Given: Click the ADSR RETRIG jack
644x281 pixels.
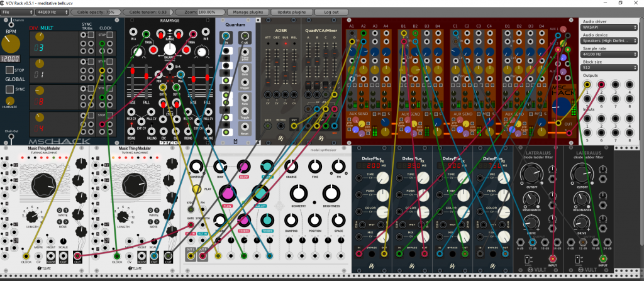Looking at the screenshot, I should pyautogui.click(x=281, y=125).
